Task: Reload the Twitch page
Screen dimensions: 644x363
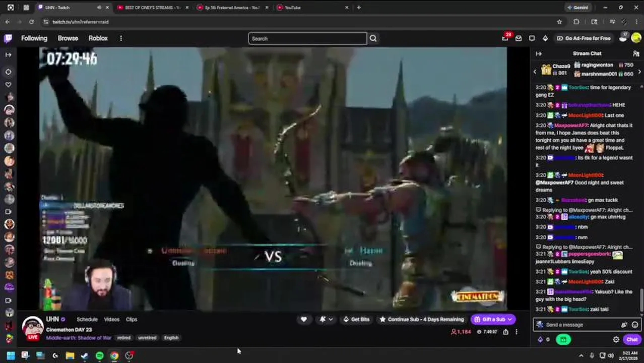Action: [x=31, y=22]
